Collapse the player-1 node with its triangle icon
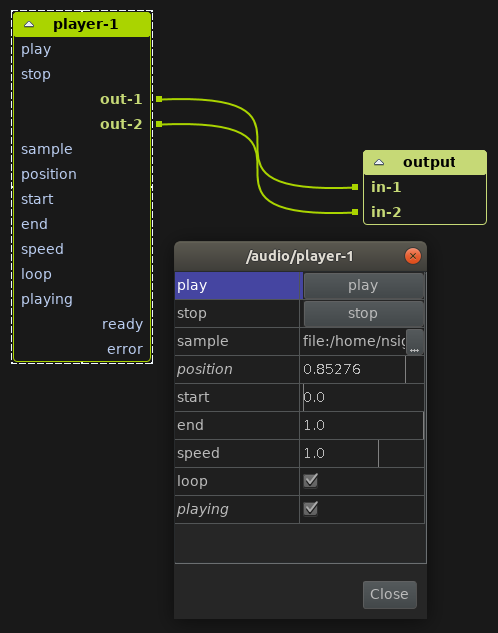This screenshot has width=498, height=633. pos(29,25)
